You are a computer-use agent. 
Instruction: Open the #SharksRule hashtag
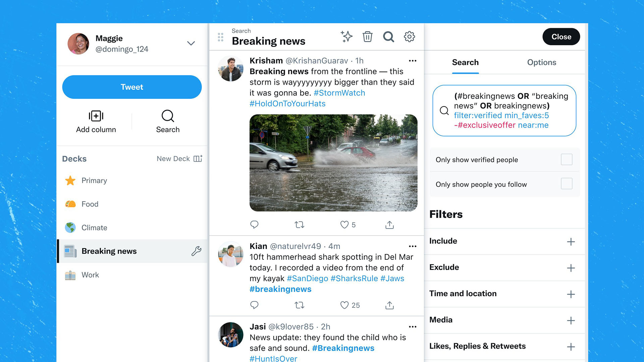pos(354,279)
